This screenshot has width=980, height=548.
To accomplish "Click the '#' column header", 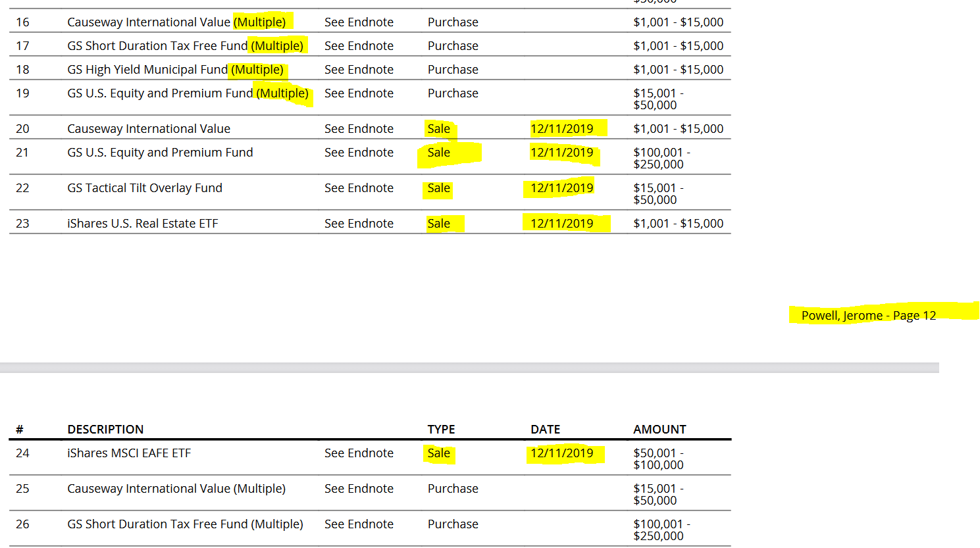I will coord(20,430).
